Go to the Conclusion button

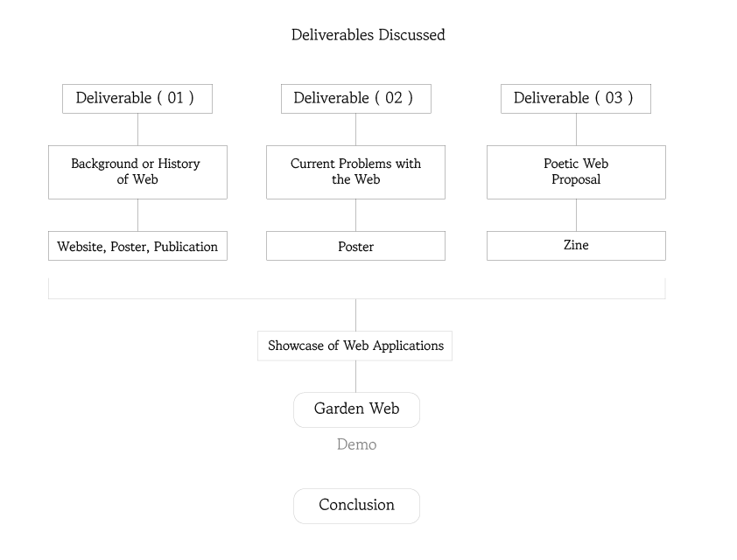356,506
